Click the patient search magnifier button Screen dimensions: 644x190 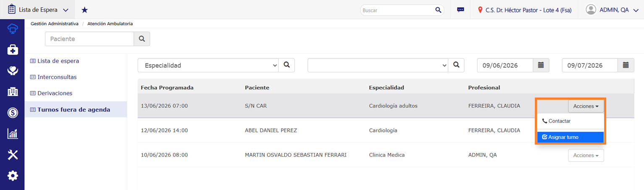142,39
